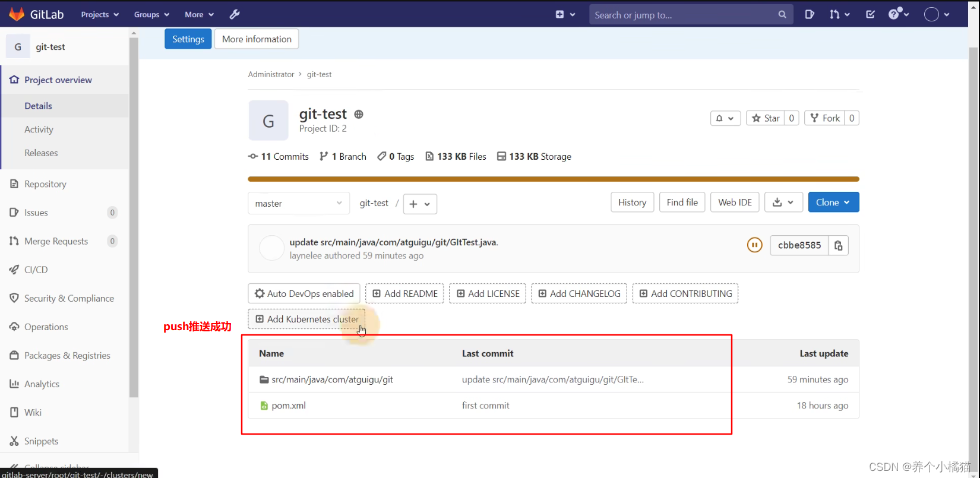
Task: Click the GitLab fox logo
Action: (17, 14)
